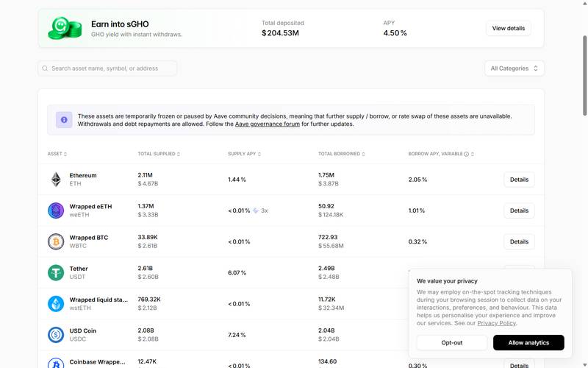Click Ethereum's 1.44% supply APY

click(237, 180)
